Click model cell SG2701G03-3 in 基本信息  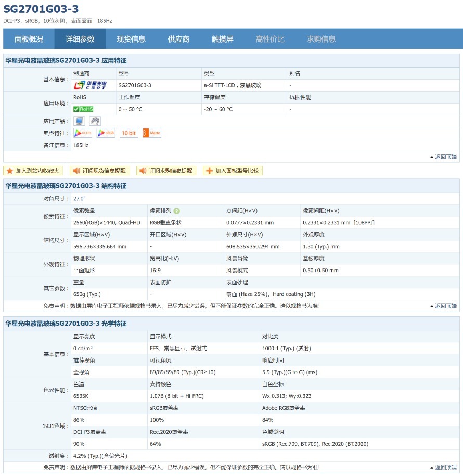135,85
